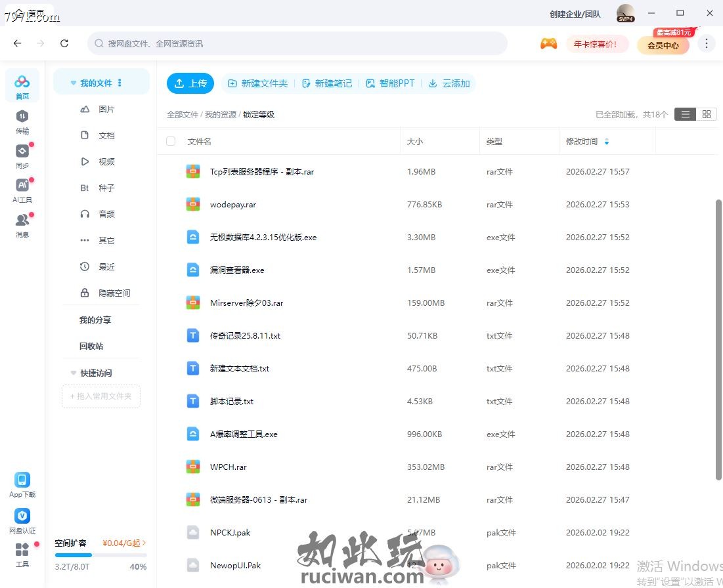Select 种子 category in sidebar
This screenshot has height=588, width=723.
(97, 188)
